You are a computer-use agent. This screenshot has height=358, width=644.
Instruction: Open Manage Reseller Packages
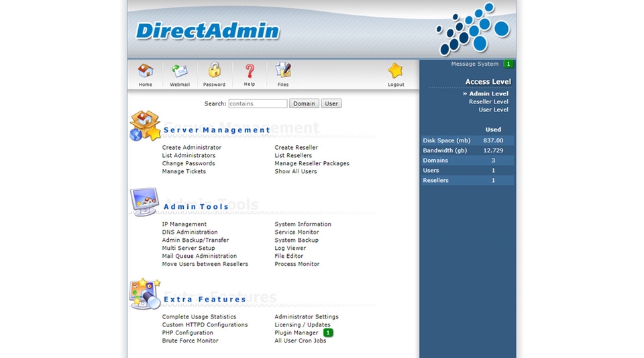[x=312, y=163]
